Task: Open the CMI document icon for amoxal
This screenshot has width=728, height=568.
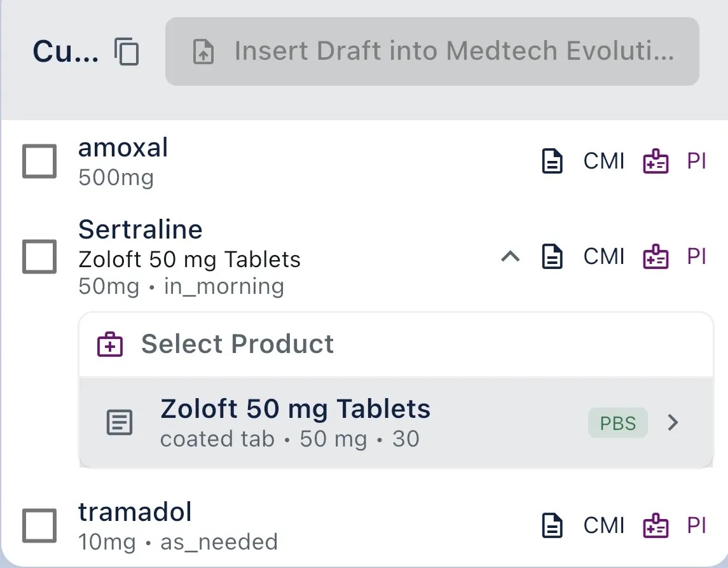Action: pyautogui.click(x=553, y=161)
